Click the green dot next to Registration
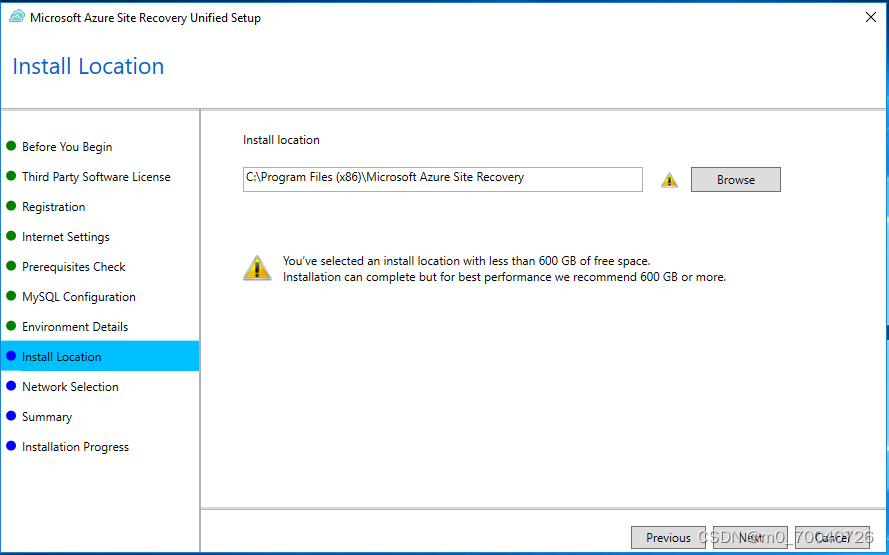 (x=11, y=206)
